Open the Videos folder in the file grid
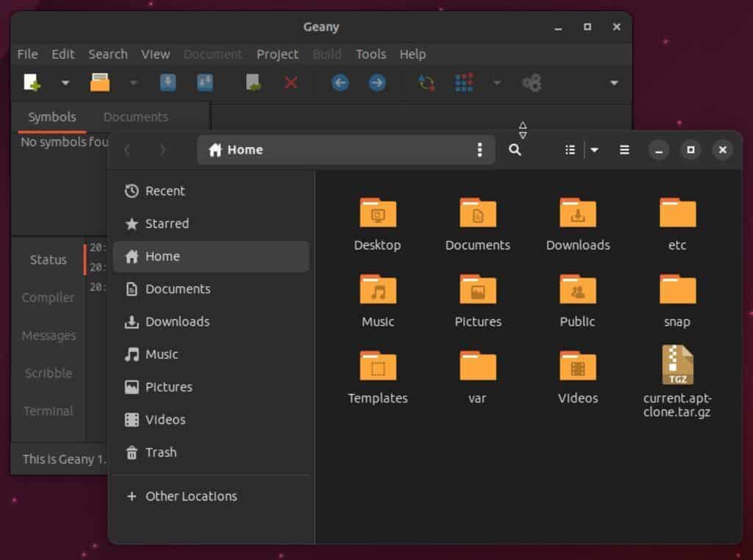The image size is (753, 560). coord(578,378)
